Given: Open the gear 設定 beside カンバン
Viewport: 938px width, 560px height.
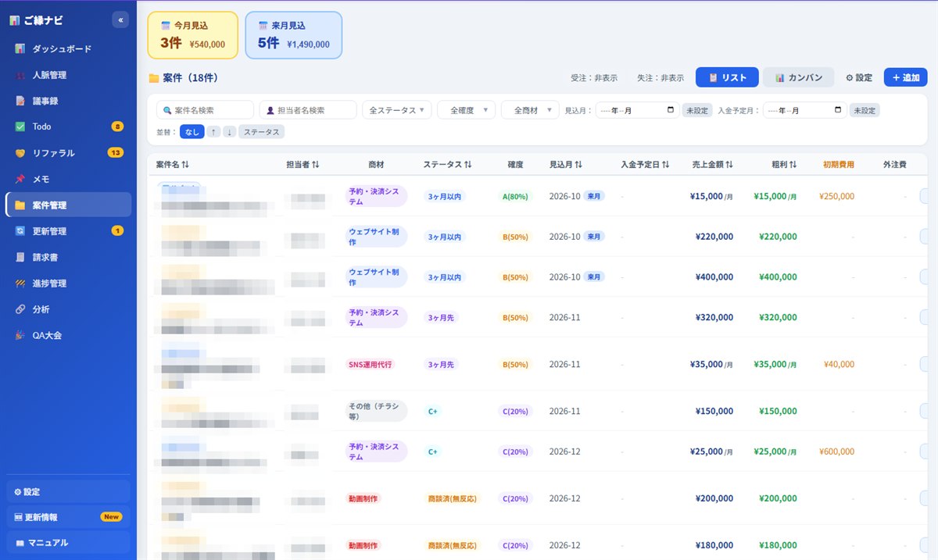Looking at the screenshot, I should tap(859, 77).
